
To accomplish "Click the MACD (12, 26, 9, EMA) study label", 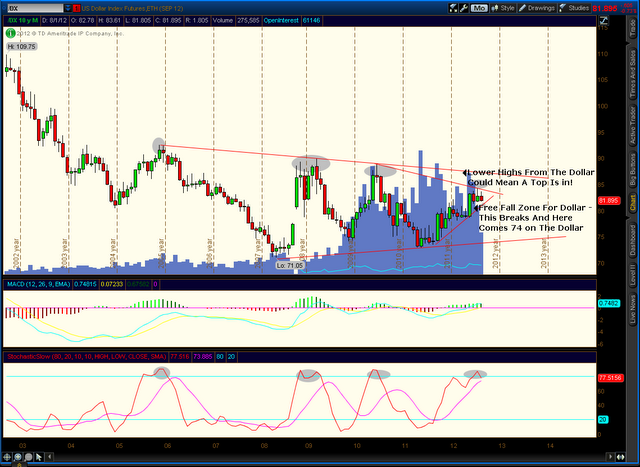I will point(38,284).
